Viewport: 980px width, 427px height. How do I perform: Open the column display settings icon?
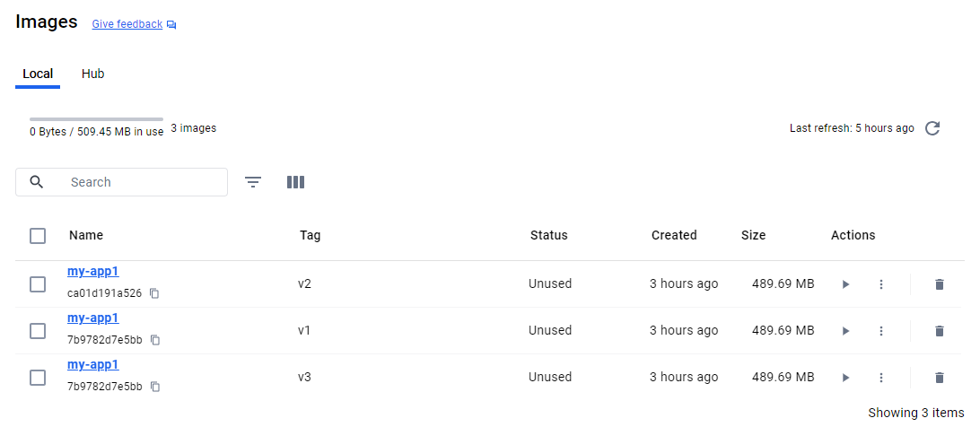[295, 182]
